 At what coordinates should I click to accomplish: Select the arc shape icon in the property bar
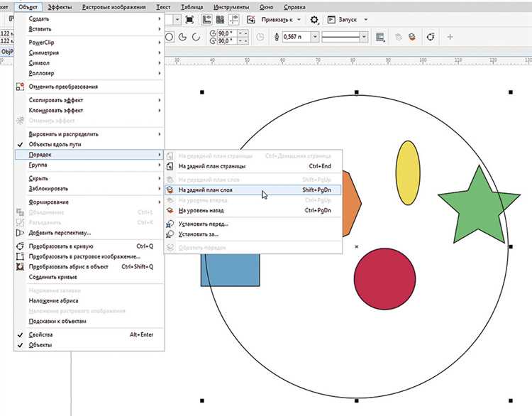click(x=196, y=36)
